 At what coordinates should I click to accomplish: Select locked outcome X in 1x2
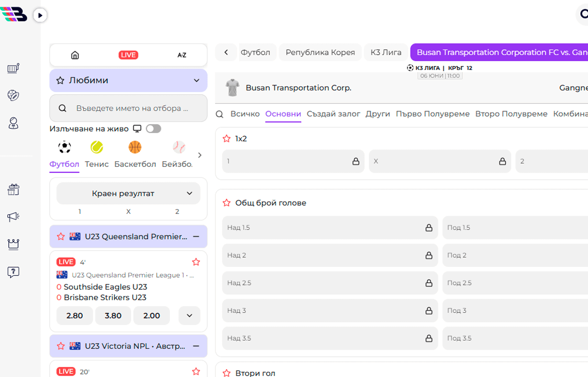(440, 161)
